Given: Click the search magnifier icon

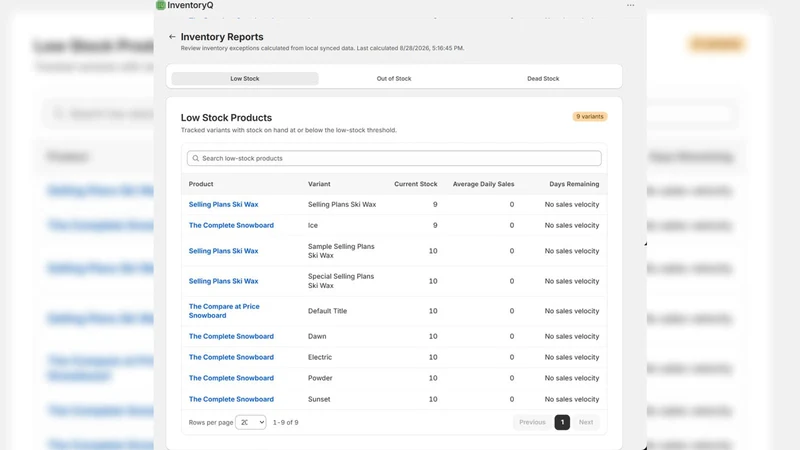Looking at the screenshot, I should click(x=195, y=158).
